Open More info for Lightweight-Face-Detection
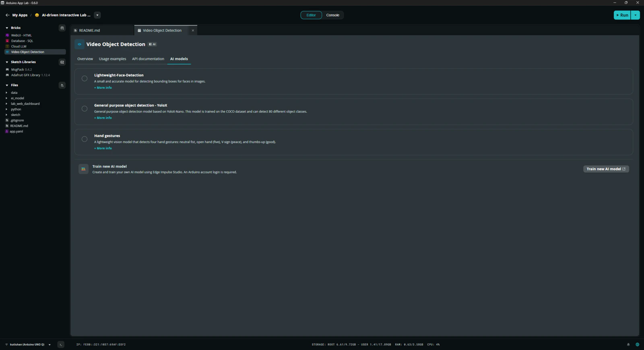The image size is (644, 350). pyautogui.click(x=103, y=88)
